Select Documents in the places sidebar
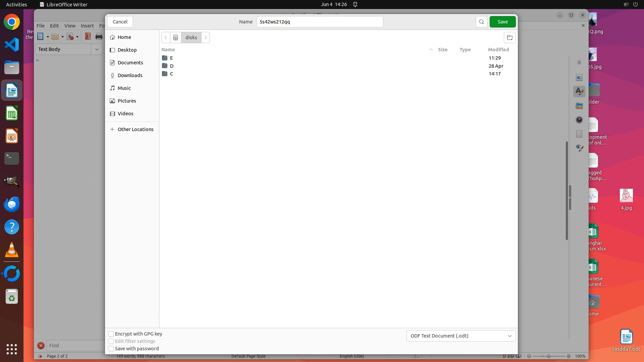 130,63
